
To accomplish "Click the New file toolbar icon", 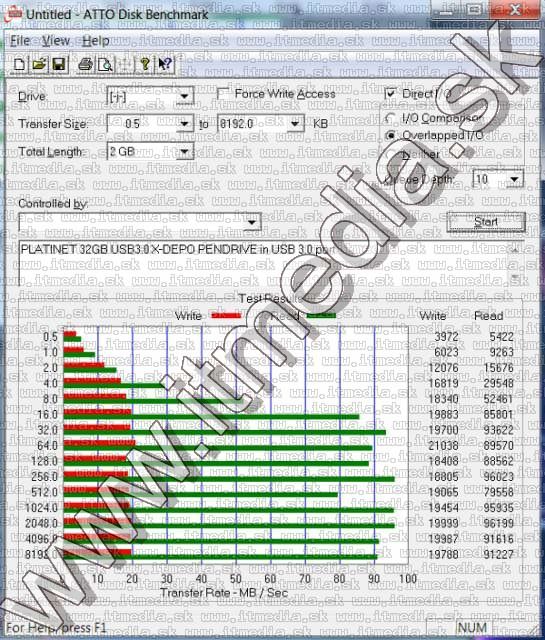I will pyautogui.click(x=19, y=64).
